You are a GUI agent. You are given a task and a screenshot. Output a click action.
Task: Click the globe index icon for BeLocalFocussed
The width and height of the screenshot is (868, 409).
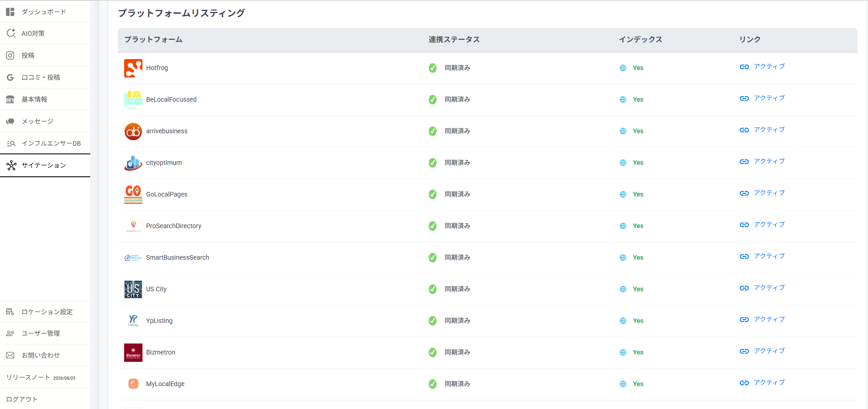(623, 100)
